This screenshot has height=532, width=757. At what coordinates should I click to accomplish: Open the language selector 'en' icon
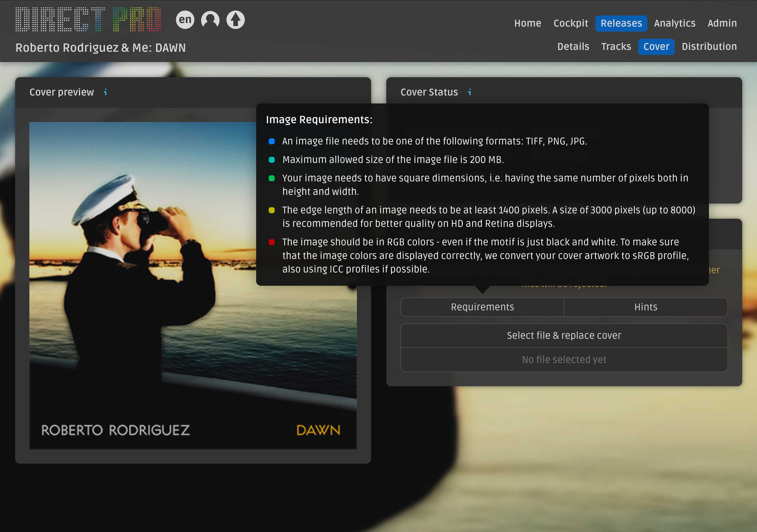(x=185, y=20)
